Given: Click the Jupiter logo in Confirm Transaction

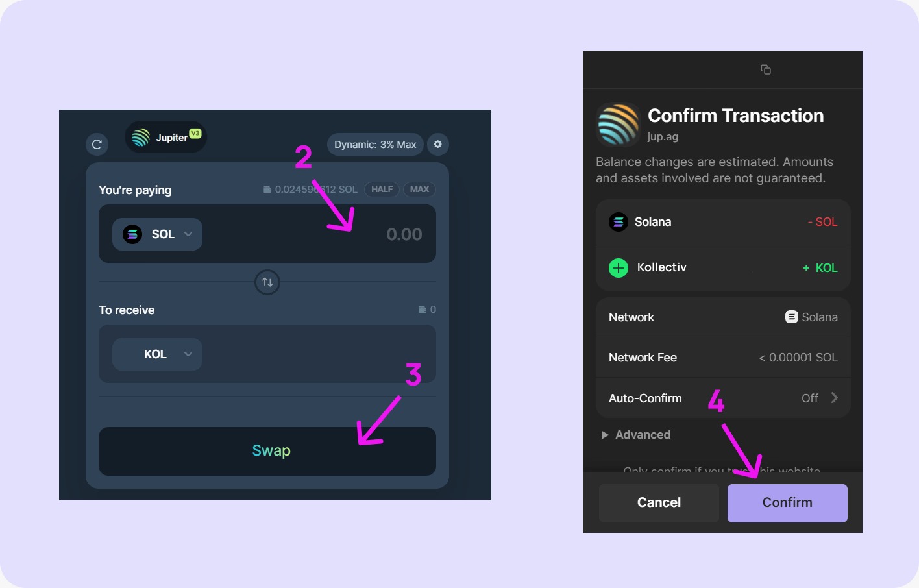Looking at the screenshot, I should (x=619, y=124).
